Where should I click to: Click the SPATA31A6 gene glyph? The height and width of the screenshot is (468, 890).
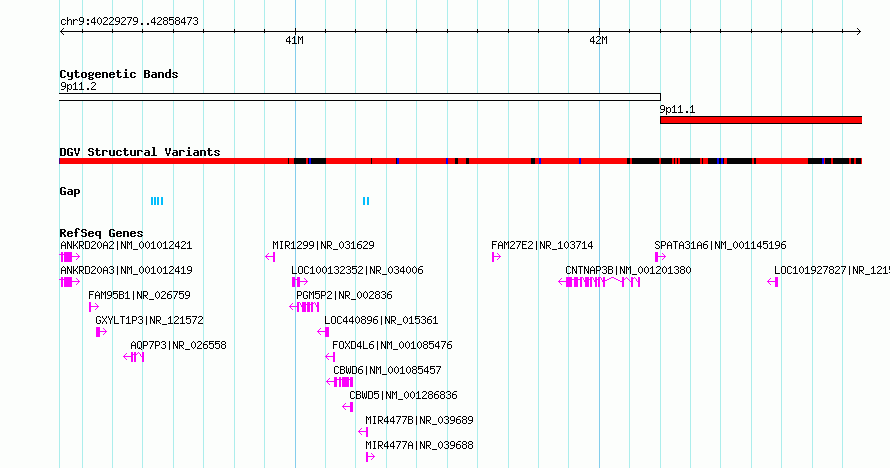click(x=660, y=257)
